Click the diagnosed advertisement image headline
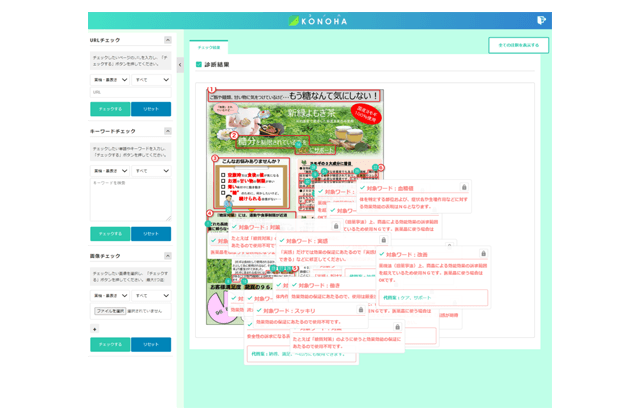640x420 pixels. 295,96
